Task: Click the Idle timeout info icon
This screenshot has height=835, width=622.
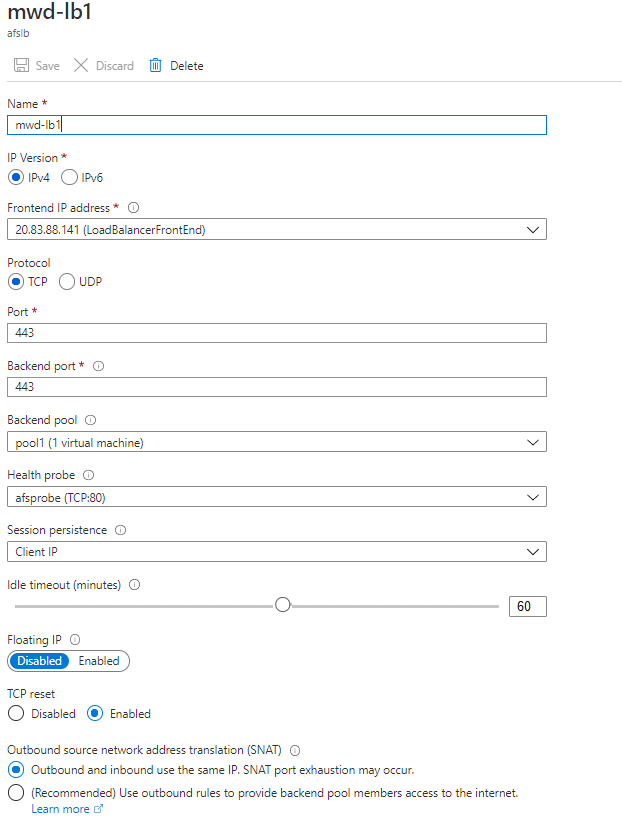Action: (x=134, y=584)
